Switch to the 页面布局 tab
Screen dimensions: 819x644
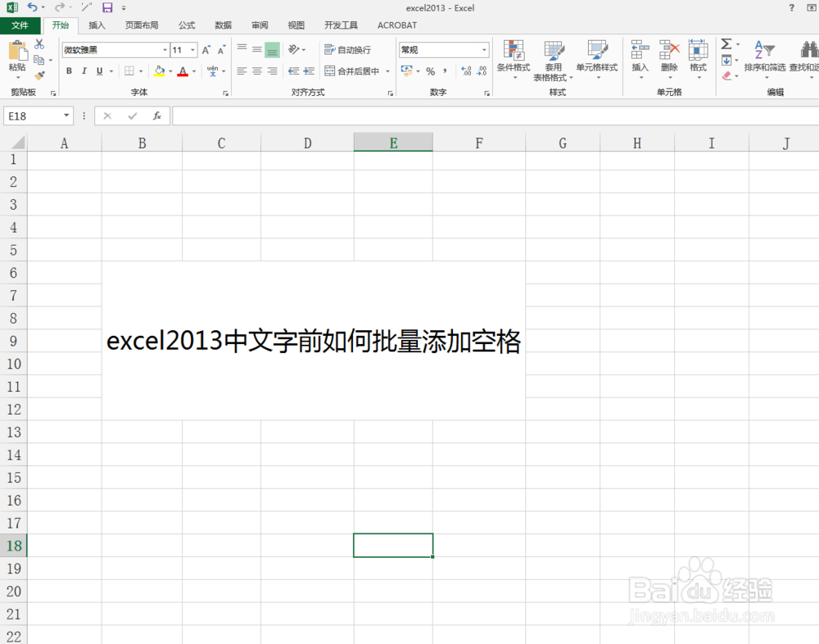pos(142,25)
